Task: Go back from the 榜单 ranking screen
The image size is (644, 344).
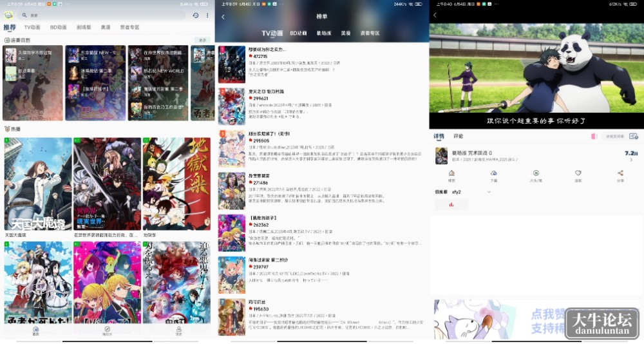Action: (223, 17)
